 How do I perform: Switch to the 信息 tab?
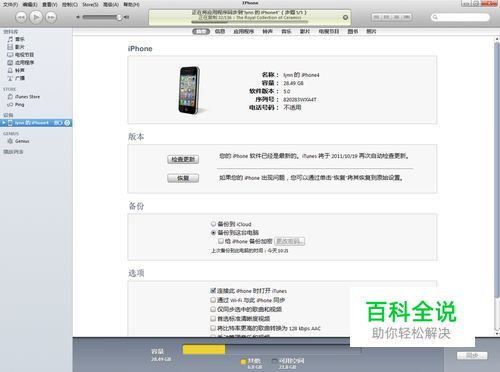point(220,31)
